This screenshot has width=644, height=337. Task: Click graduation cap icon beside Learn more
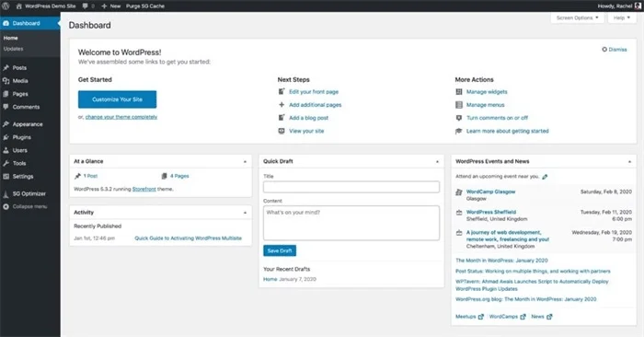click(459, 131)
